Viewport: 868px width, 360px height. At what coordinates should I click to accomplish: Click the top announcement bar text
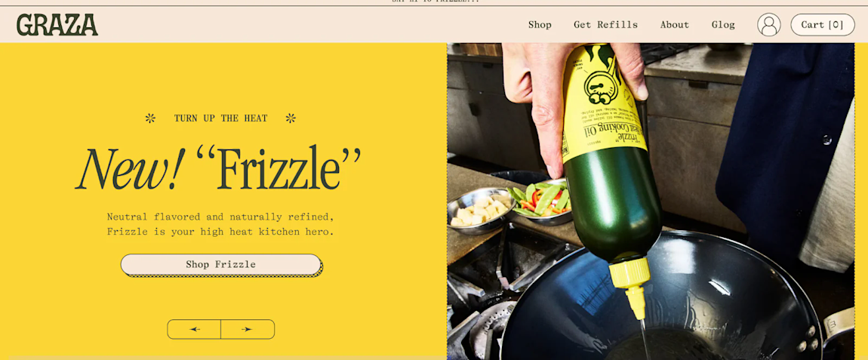434,2
